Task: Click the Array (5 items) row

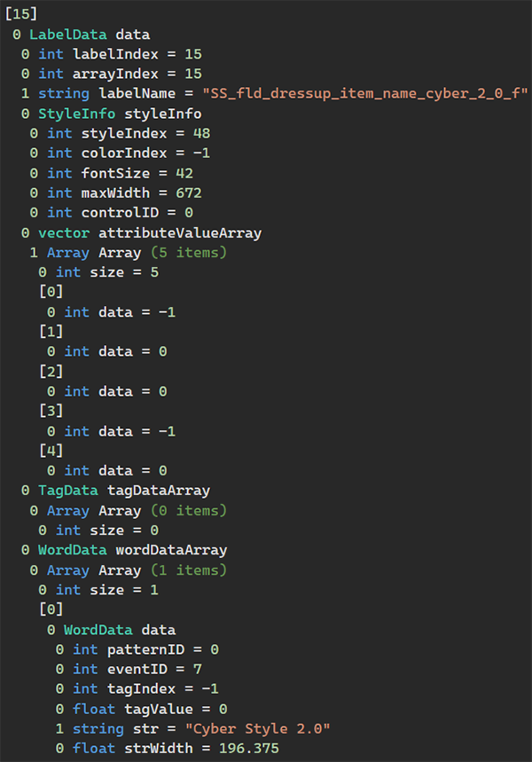Action: click(137, 252)
